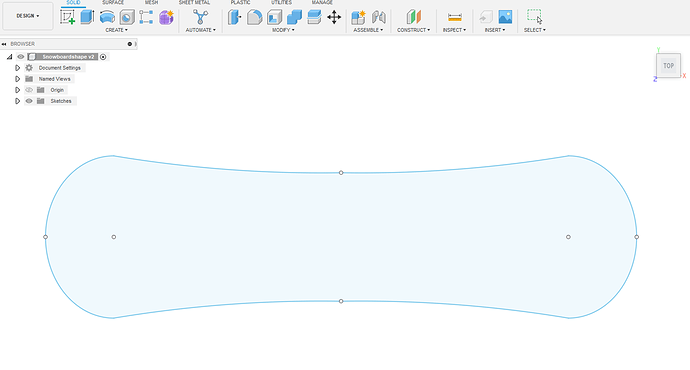
Task: Switch to the PLASTIC tab
Action: (240, 3)
